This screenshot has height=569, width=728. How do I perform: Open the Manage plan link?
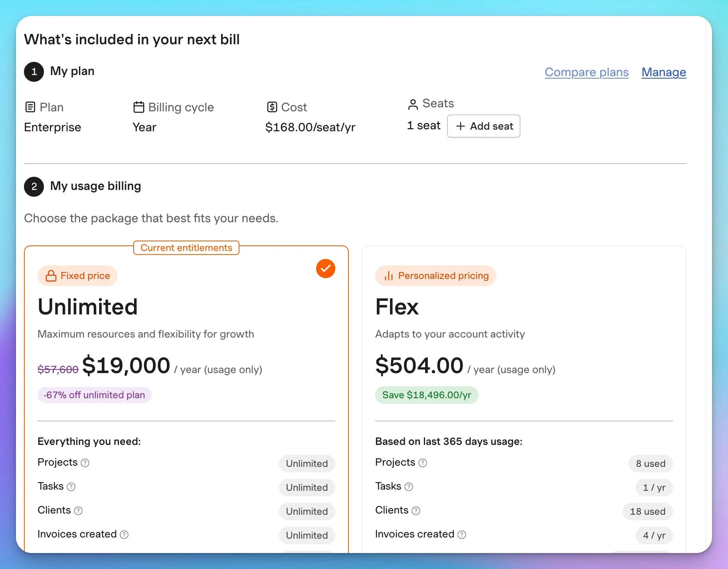click(663, 72)
